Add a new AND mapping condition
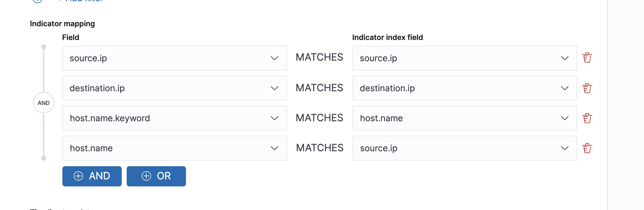Image resolution: width=644 pixels, height=210 pixels. pyautogui.click(x=92, y=176)
